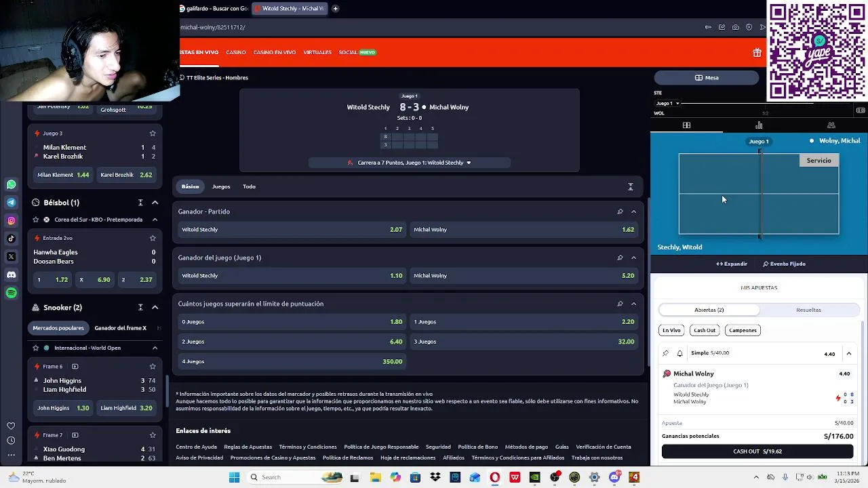Select the Todo markets tab
The width and height of the screenshot is (868, 488).
coord(249,186)
